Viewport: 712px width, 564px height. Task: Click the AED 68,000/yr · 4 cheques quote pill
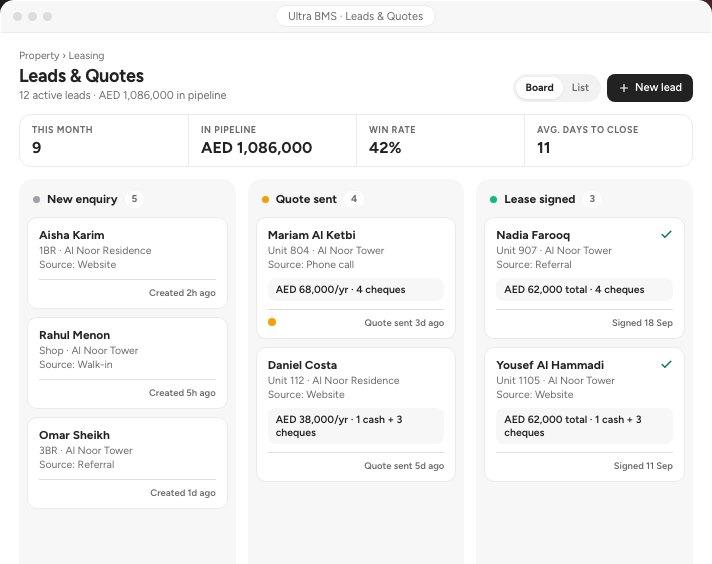point(356,289)
